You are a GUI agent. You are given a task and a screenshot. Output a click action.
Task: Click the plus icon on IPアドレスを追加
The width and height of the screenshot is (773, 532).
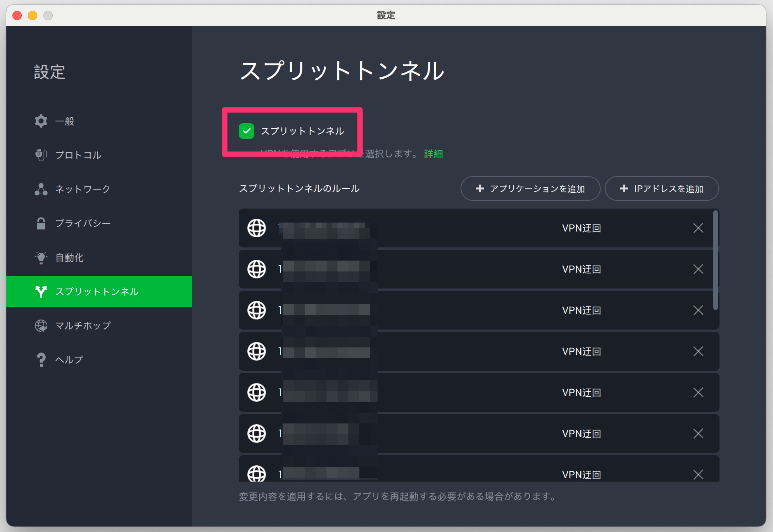[624, 188]
